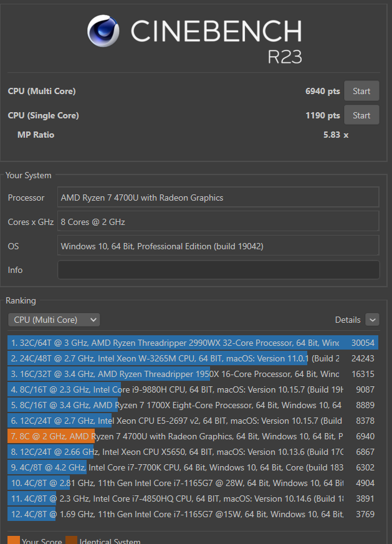This screenshot has height=544, width=392.
Task: Select ranking row Threadripper 1950X
Action: (x=193, y=374)
